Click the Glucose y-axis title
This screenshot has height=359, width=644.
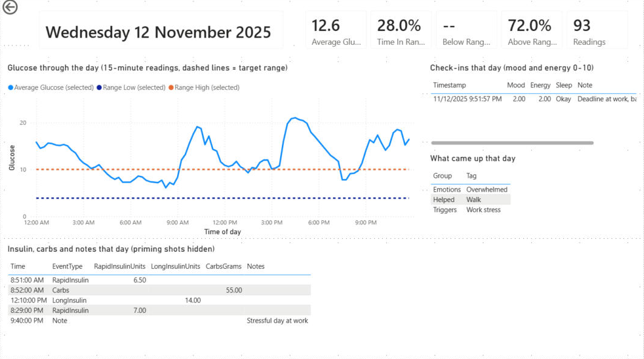(12, 158)
